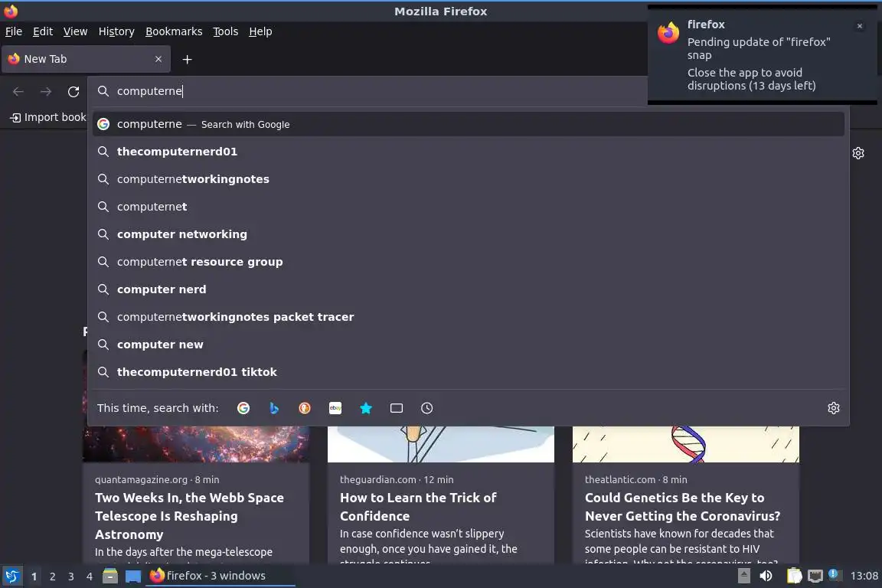
Task: Go forward to next page
Action: [46, 91]
